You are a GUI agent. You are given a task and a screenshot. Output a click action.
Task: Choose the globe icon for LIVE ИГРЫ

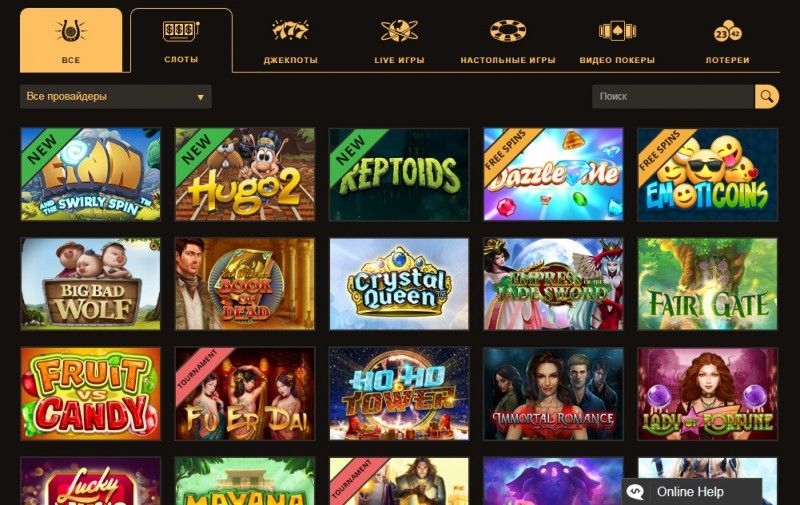pos(399,31)
